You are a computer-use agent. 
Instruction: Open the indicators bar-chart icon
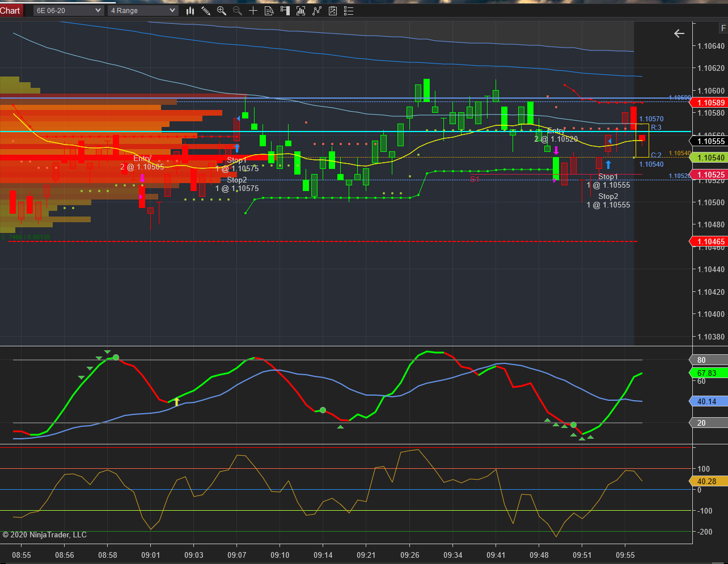point(301,11)
